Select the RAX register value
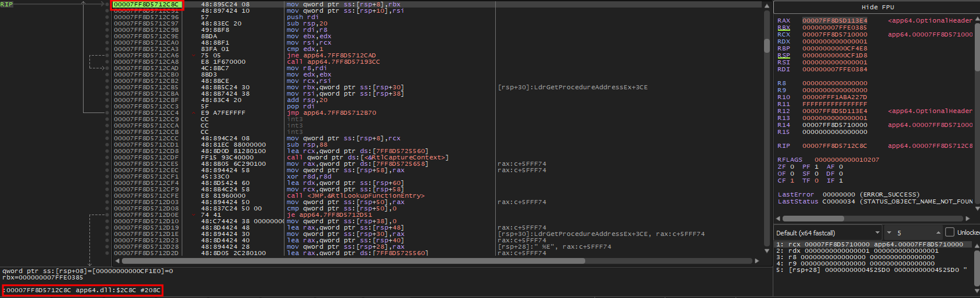This screenshot has width=980, height=298. tap(834, 21)
